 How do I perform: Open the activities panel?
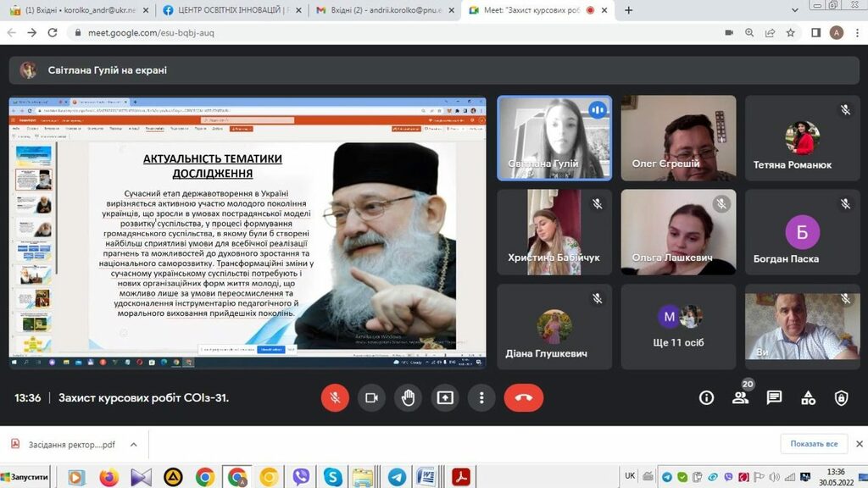[x=808, y=397]
